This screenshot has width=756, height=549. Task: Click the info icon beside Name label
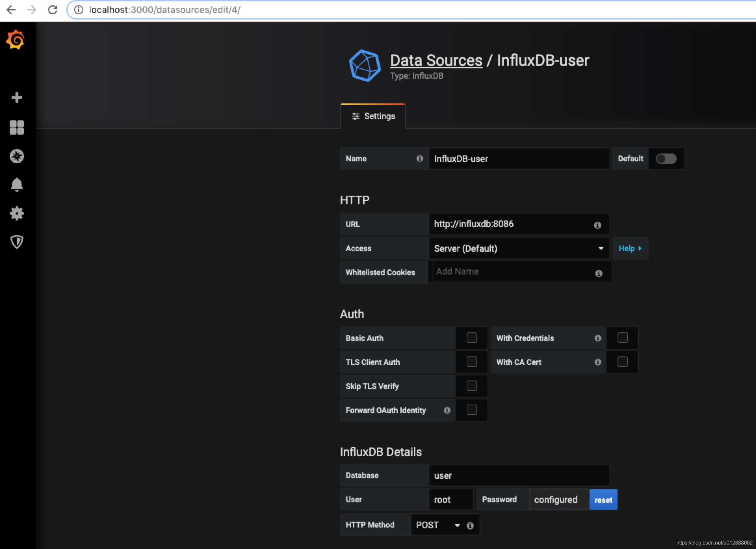tap(420, 159)
